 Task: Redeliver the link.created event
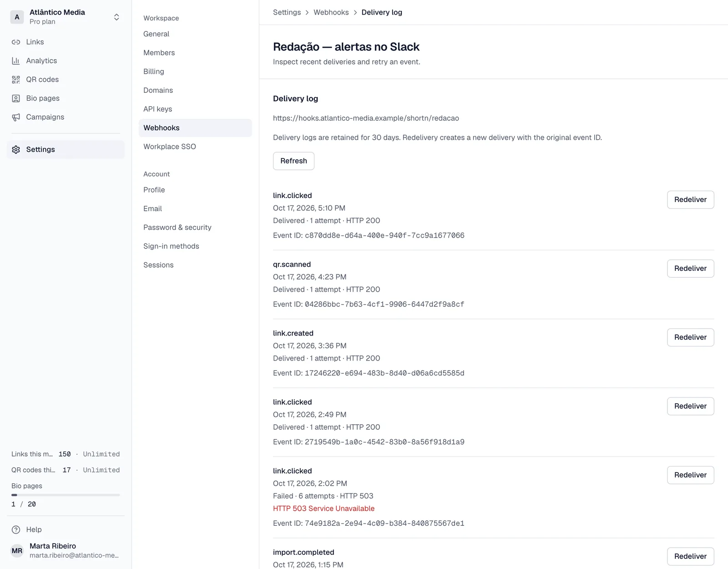coord(690,337)
